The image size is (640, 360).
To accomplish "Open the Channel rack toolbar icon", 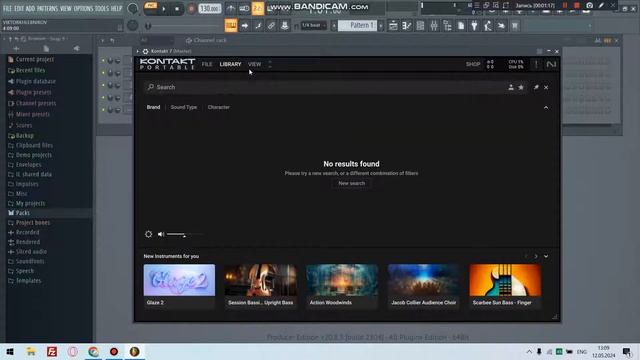I will point(420,26).
